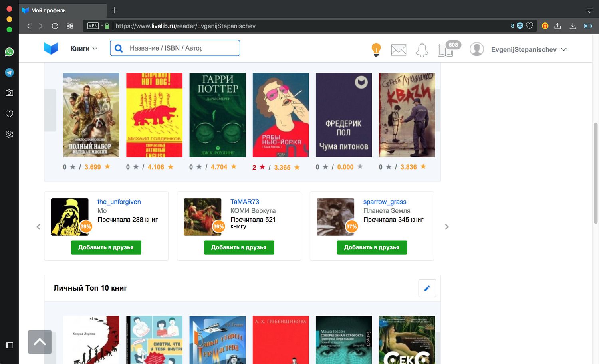
Task: Open the Speed Dial tab grid
Action: [70, 26]
